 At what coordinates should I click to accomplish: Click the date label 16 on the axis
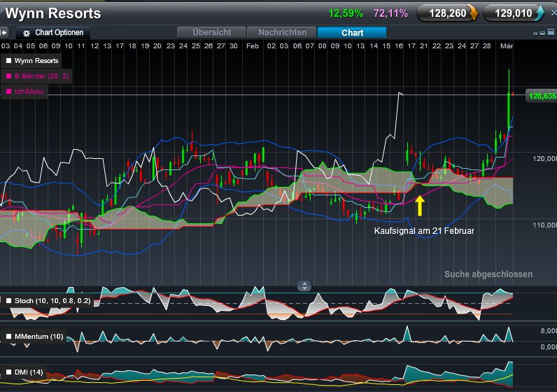pyautogui.click(x=399, y=45)
